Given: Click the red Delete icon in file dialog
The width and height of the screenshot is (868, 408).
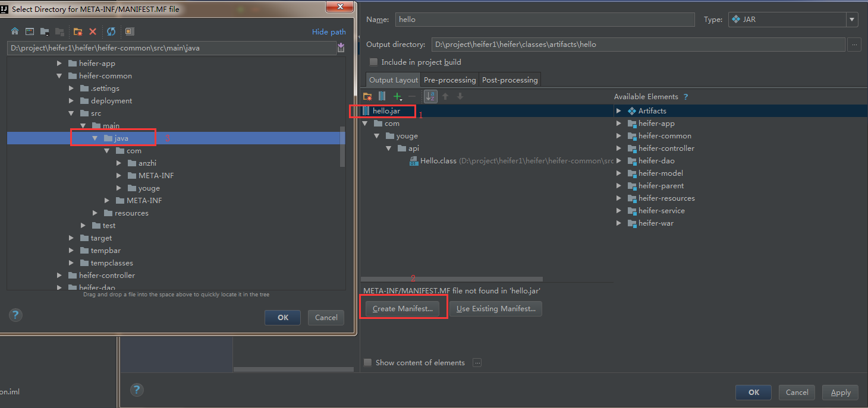Looking at the screenshot, I should pyautogui.click(x=93, y=31).
